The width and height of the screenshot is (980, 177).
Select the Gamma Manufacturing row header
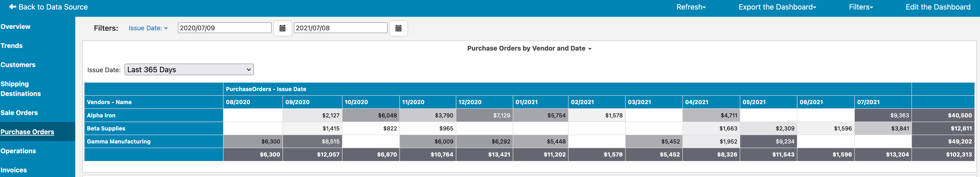154,141
